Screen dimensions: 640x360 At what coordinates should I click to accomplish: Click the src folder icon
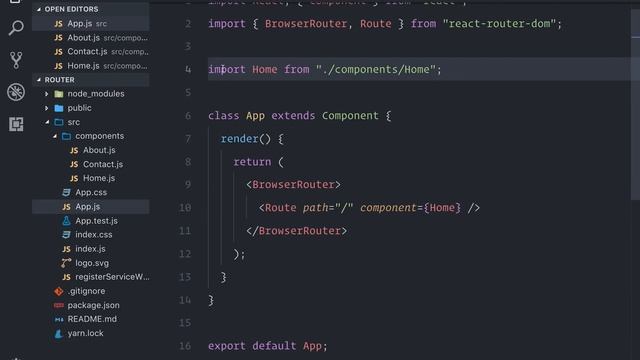59,122
